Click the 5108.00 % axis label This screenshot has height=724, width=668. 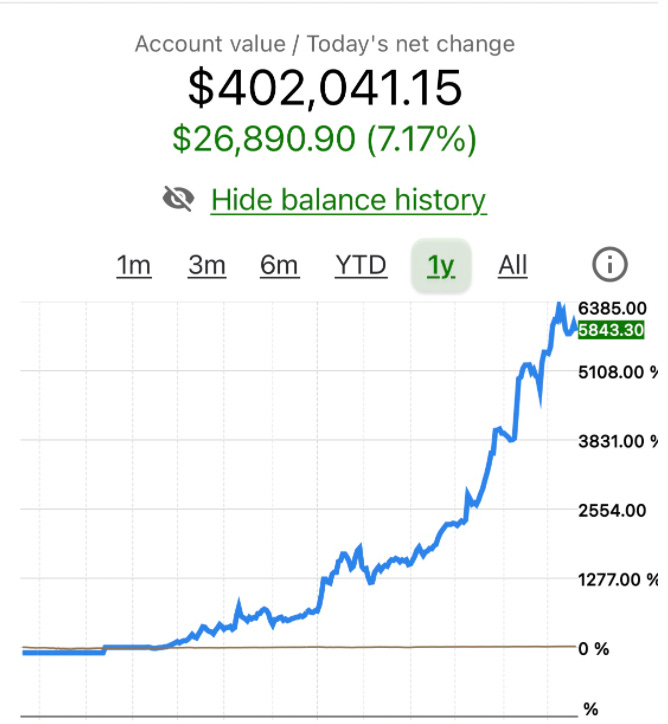[x=618, y=372]
